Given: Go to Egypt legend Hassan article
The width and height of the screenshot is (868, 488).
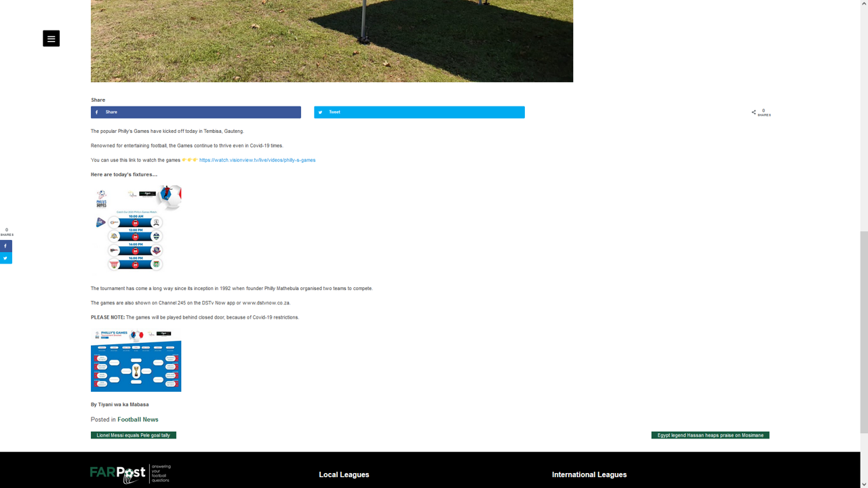Looking at the screenshot, I should coord(710,435).
